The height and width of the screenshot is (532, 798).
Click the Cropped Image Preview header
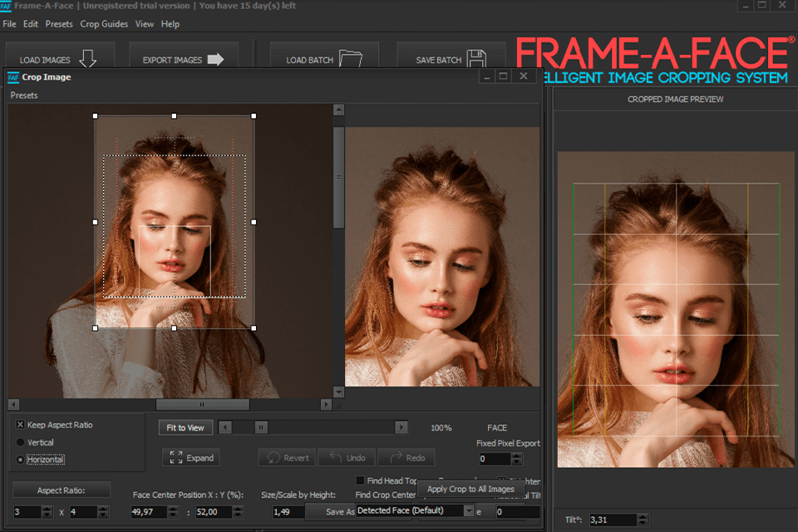pyautogui.click(x=675, y=99)
